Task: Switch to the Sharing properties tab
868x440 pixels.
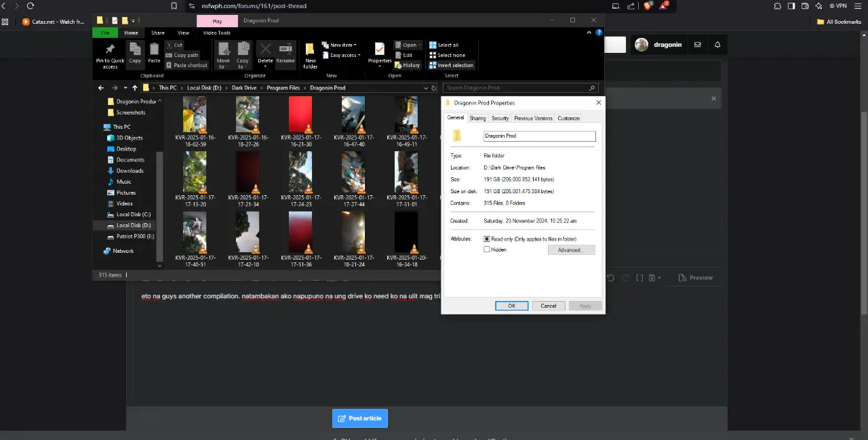Action: [477, 118]
